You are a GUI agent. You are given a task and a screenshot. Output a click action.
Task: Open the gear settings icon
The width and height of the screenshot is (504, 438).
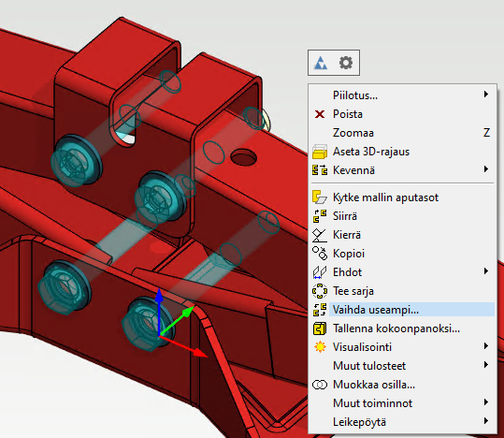(x=346, y=63)
